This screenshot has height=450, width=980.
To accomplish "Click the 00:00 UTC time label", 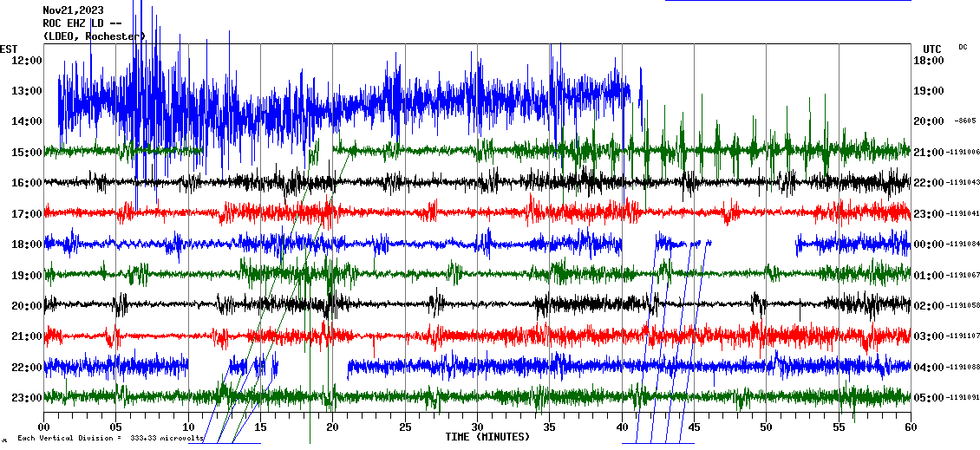I will (x=929, y=245).
